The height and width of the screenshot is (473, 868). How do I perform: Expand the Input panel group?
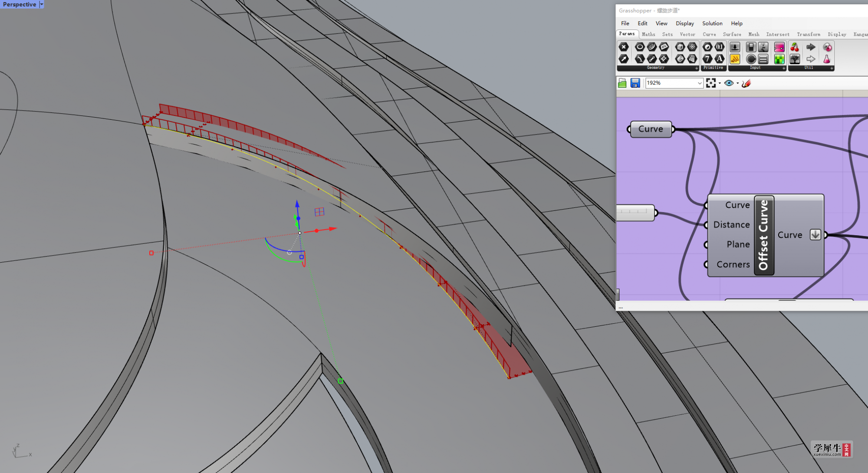pos(784,68)
